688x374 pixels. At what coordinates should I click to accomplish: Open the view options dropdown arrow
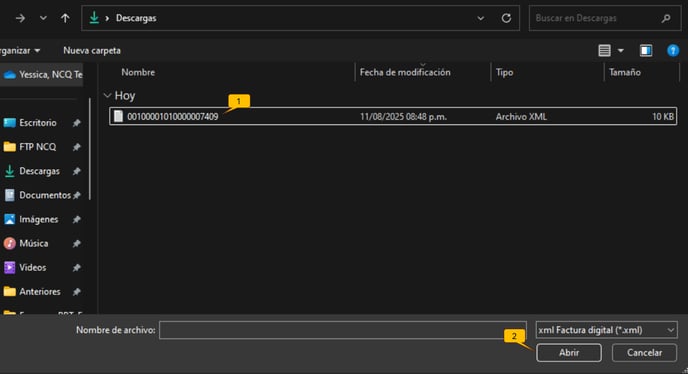click(620, 50)
